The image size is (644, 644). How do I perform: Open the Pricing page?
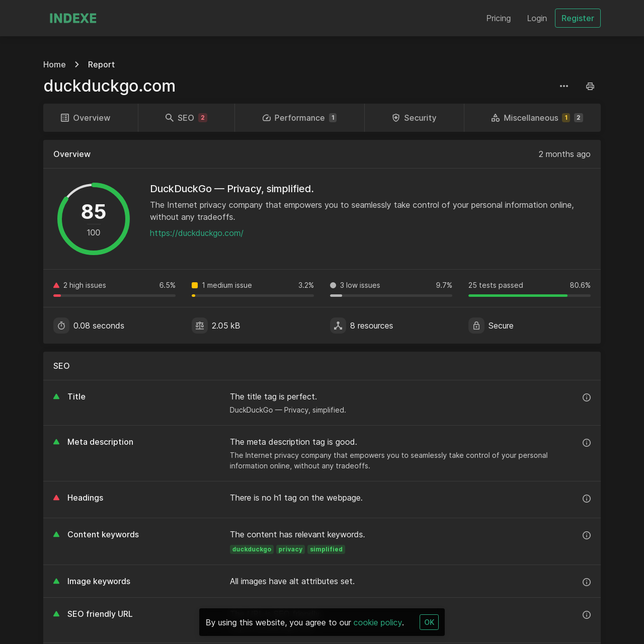point(499,18)
